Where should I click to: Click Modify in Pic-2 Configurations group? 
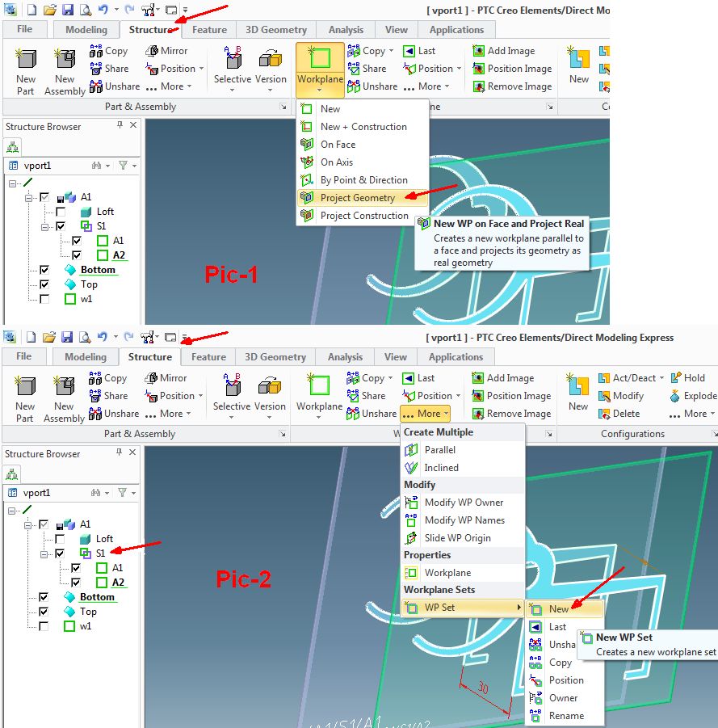pyautogui.click(x=621, y=396)
